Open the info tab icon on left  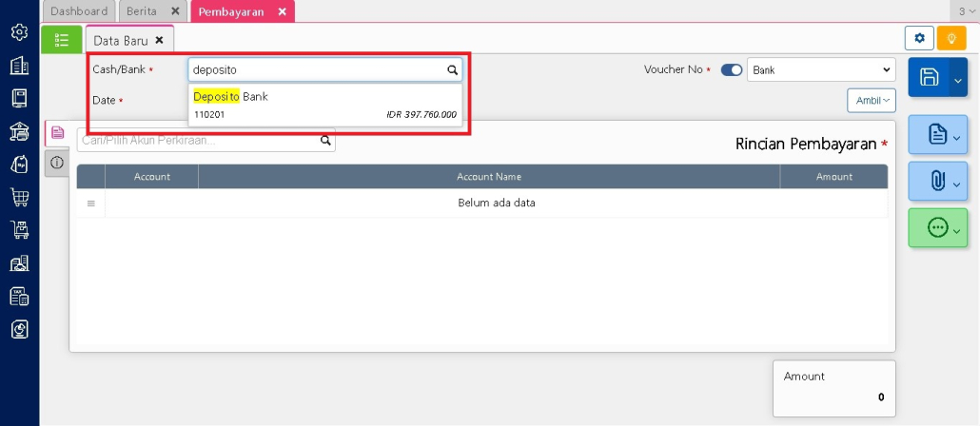click(x=57, y=163)
